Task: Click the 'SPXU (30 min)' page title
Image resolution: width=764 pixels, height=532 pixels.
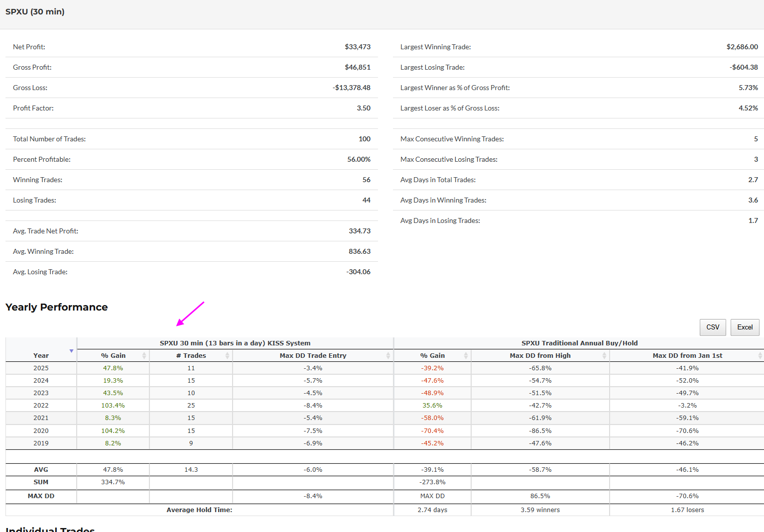Action: click(x=35, y=11)
